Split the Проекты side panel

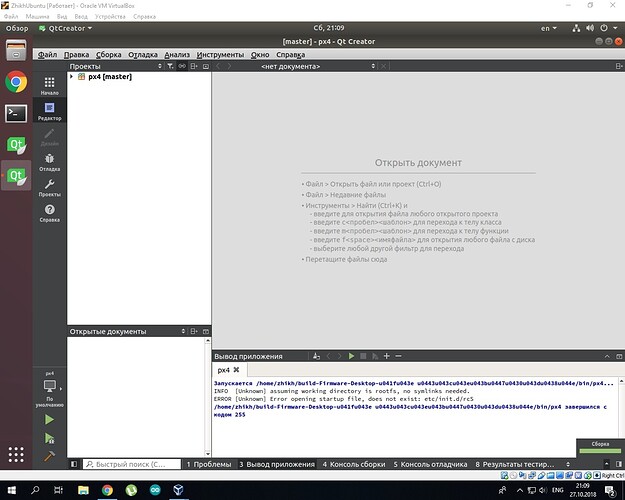click(x=194, y=66)
